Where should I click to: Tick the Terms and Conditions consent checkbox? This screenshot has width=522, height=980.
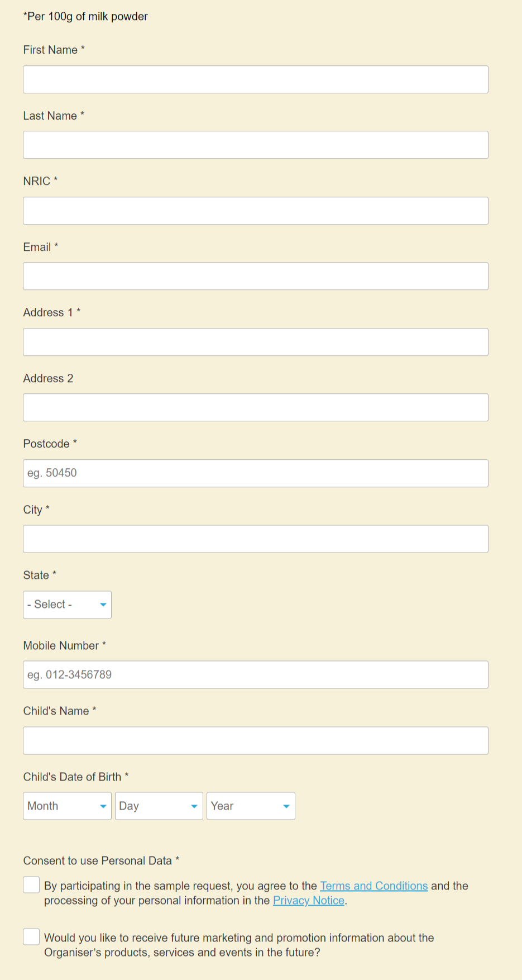coord(31,885)
